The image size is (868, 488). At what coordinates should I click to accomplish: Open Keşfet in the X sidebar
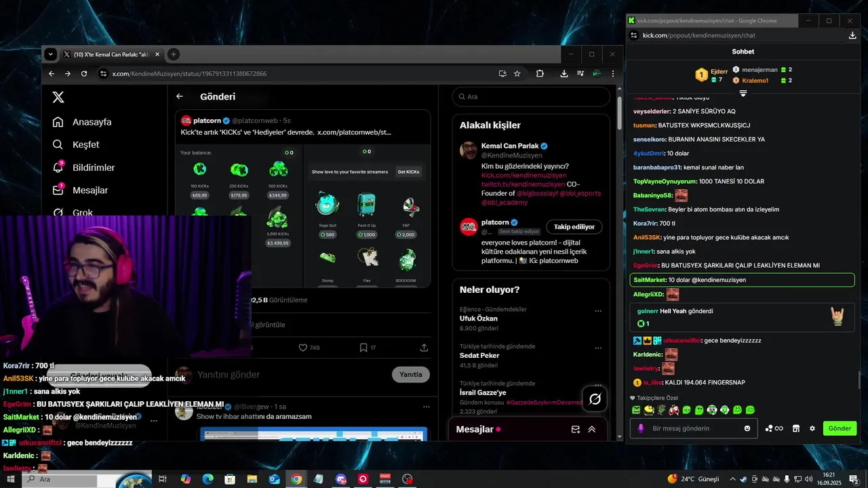(77, 144)
